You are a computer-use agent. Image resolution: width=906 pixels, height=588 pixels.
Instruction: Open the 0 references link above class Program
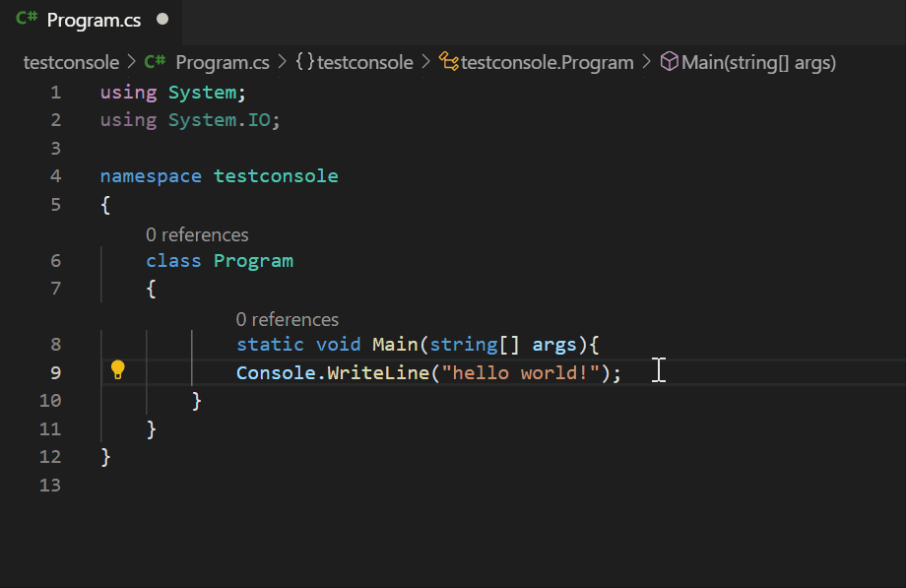[197, 234]
